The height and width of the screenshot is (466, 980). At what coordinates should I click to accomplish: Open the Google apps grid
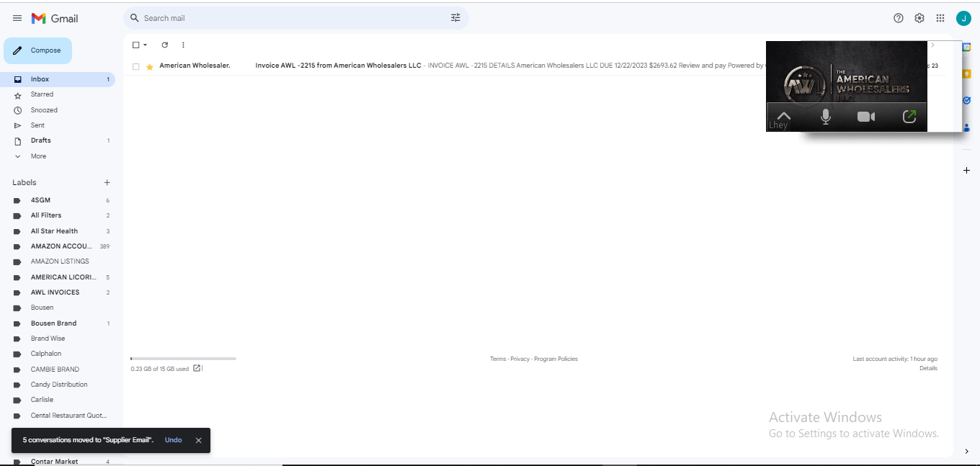[940, 18]
